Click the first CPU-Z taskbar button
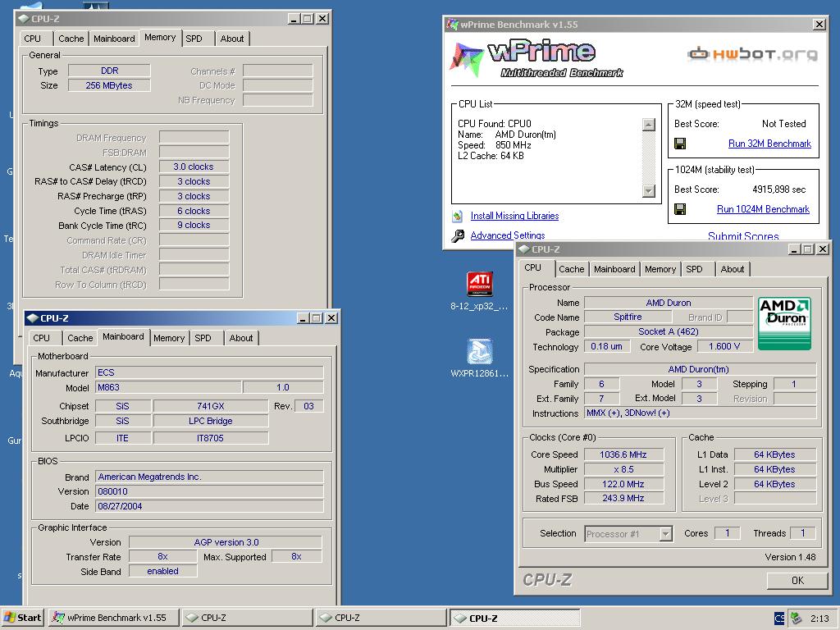Image resolution: width=840 pixels, height=630 pixels. 247,618
